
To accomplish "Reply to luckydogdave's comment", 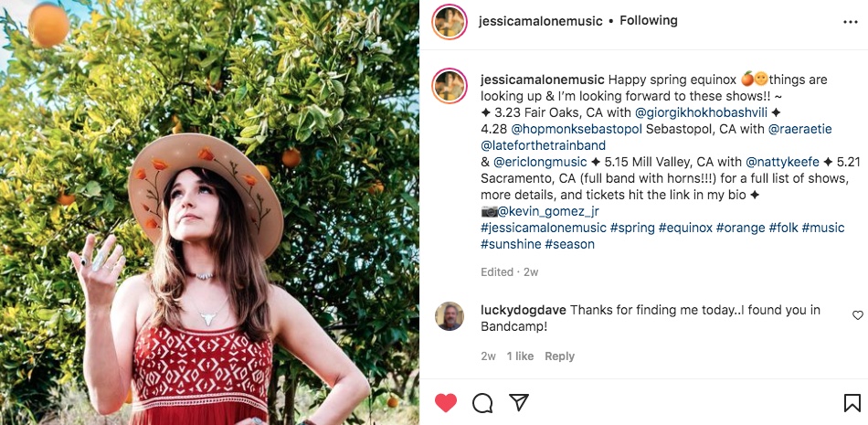I will pyautogui.click(x=560, y=356).
